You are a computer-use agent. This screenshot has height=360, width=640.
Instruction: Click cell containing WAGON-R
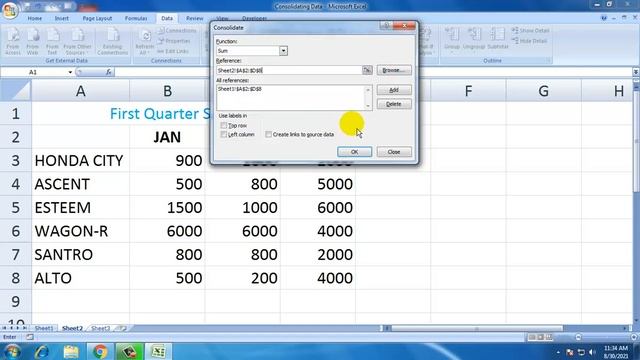coord(80,231)
